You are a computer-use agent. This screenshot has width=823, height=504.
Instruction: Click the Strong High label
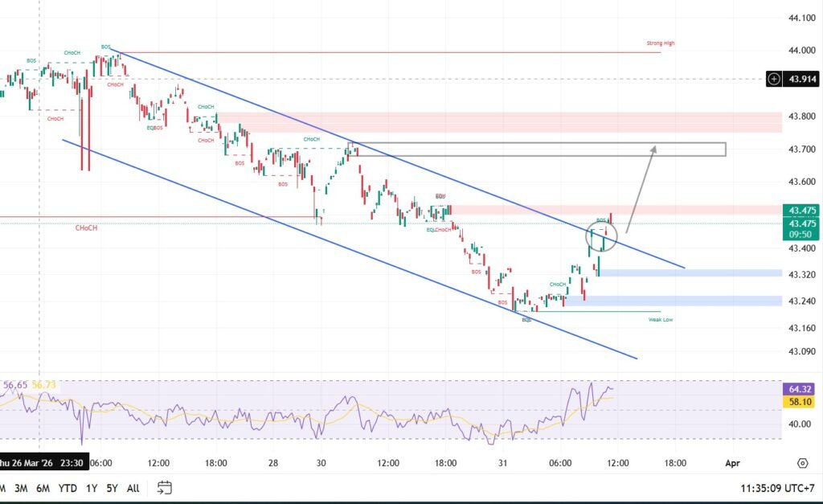point(660,43)
